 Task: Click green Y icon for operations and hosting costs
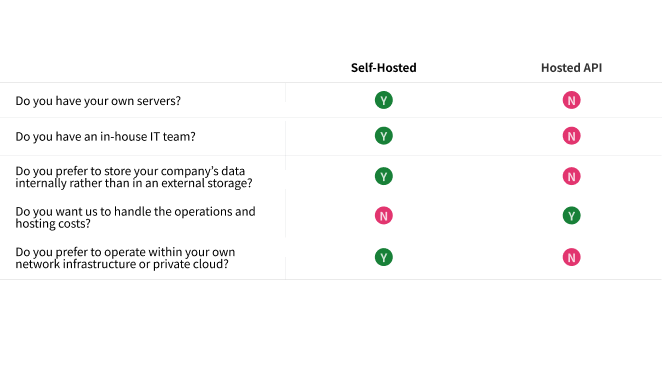point(571,216)
